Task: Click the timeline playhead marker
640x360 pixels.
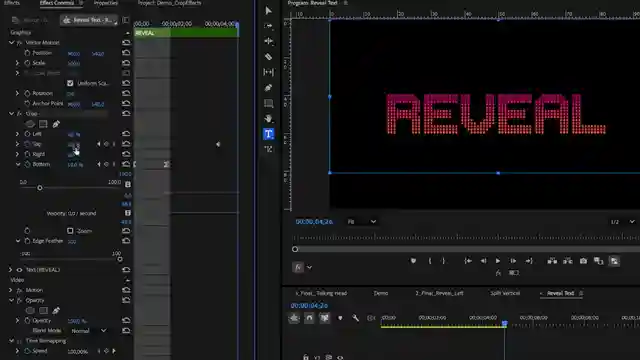Action: (x=504, y=324)
